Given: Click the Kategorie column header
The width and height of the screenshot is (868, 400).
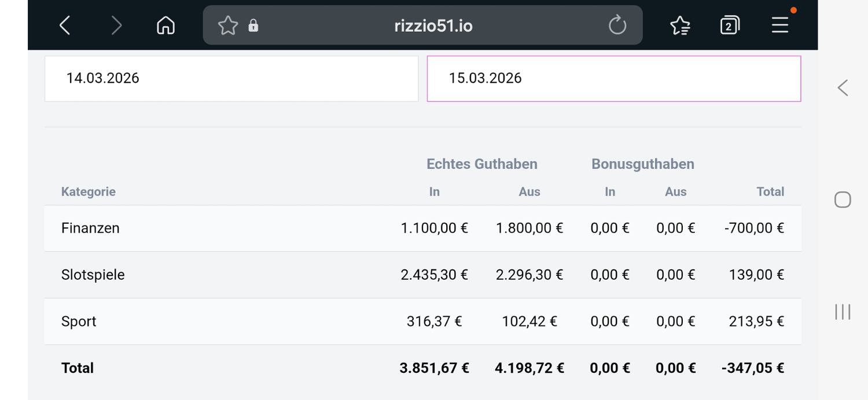Looking at the screenshot, I should [89, 192].
